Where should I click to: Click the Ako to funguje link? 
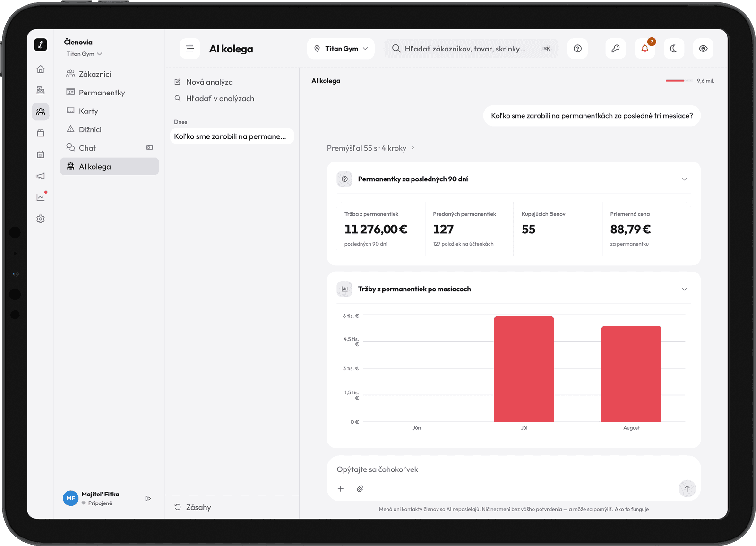pos(632,509)
